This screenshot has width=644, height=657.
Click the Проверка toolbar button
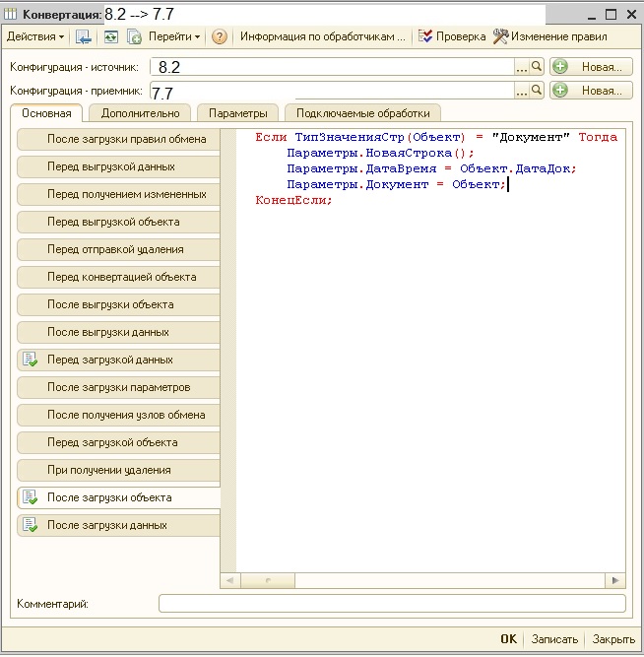tap(452, 36)
